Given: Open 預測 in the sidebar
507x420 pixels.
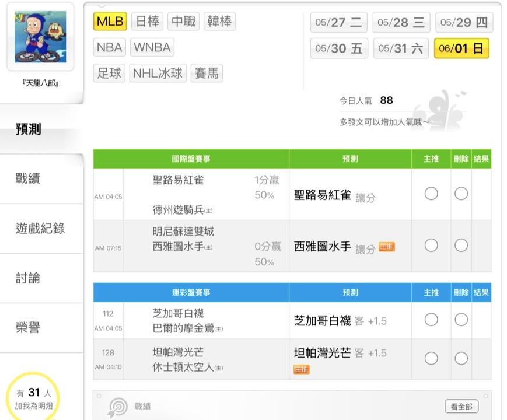Looking at the screenshot, I should pyautogui.click(x=29, y=129).
